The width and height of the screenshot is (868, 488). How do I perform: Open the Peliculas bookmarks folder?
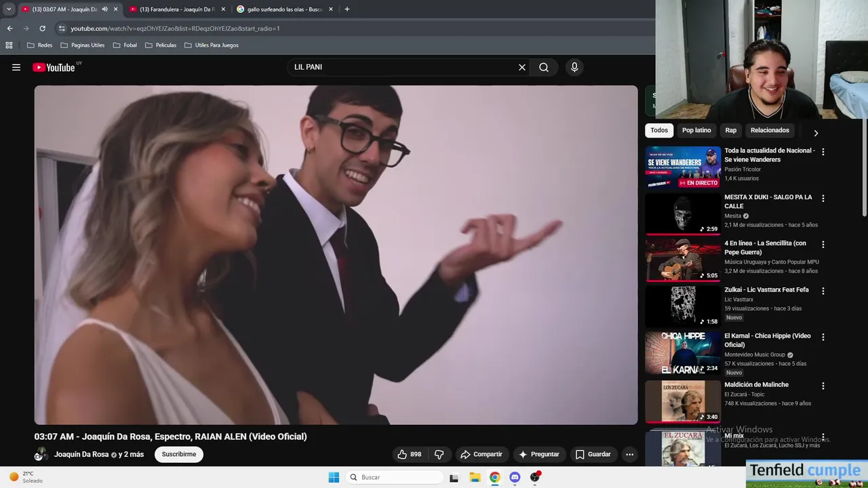[x=160, y=45]
